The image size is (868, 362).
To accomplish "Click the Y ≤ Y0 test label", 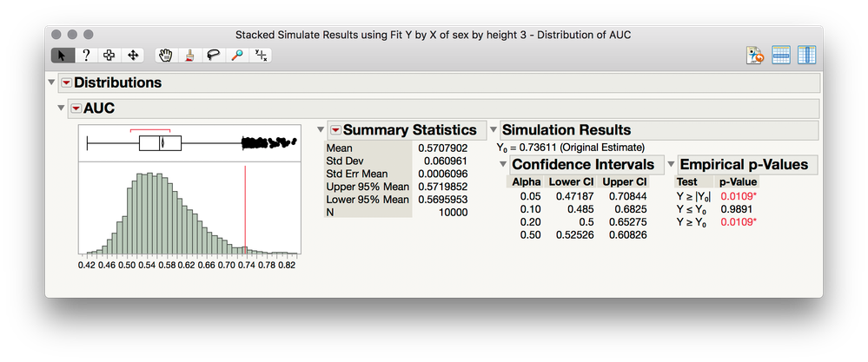I will click(691, 209).
